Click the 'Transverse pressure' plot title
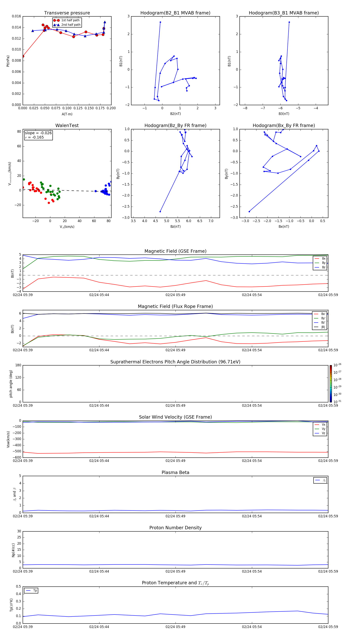This screenshot has width=351, height=644. pyautogui.click(x=67, y=13)
